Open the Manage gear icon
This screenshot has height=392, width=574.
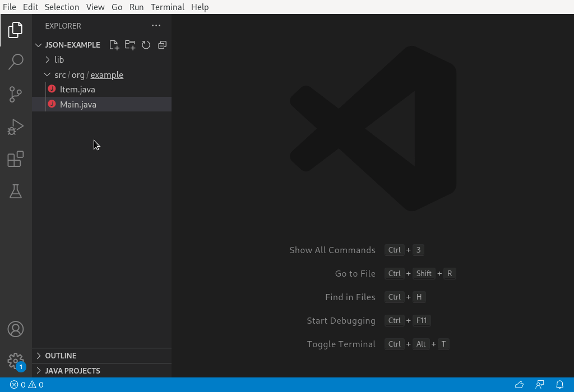pyautogui.click(x=15, y=361)
